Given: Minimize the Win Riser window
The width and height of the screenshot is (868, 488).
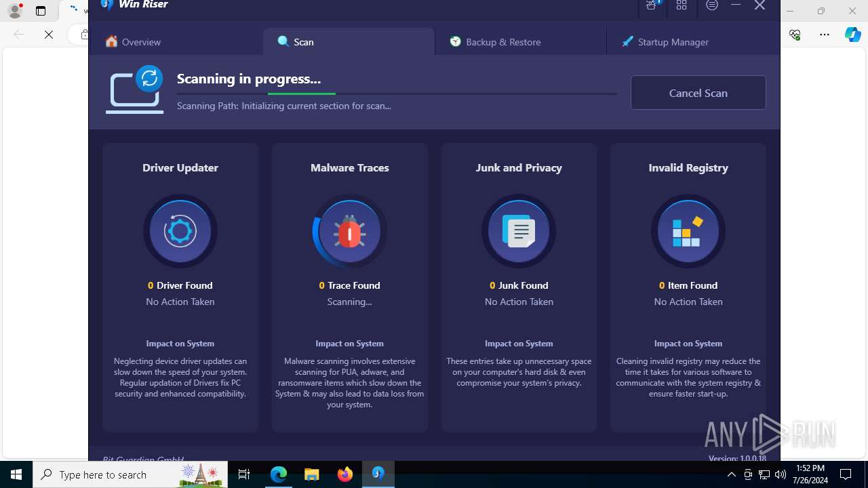Looking at the screenshot, I should (x=736, y=5).
